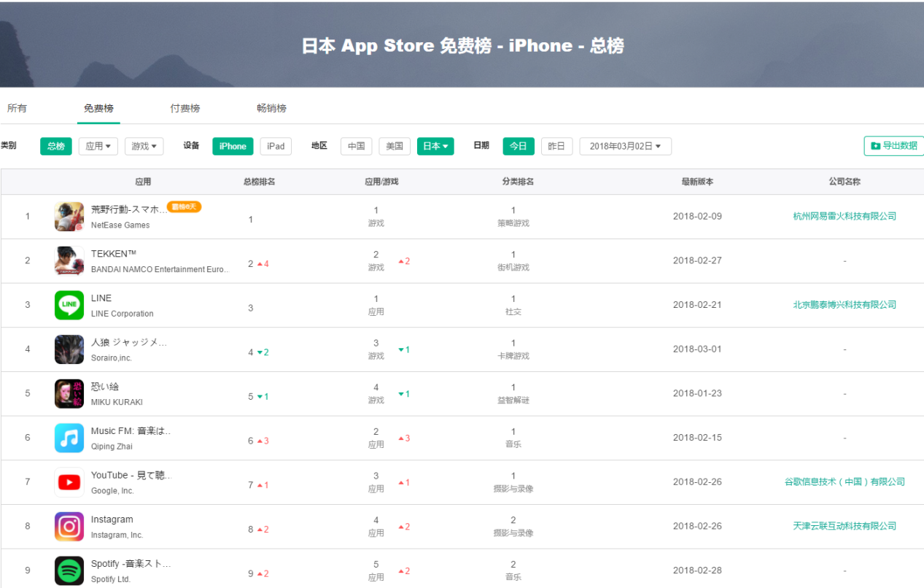Click the 最新版本 column header
Screen dimensions: 924x588
click(697, 182)
